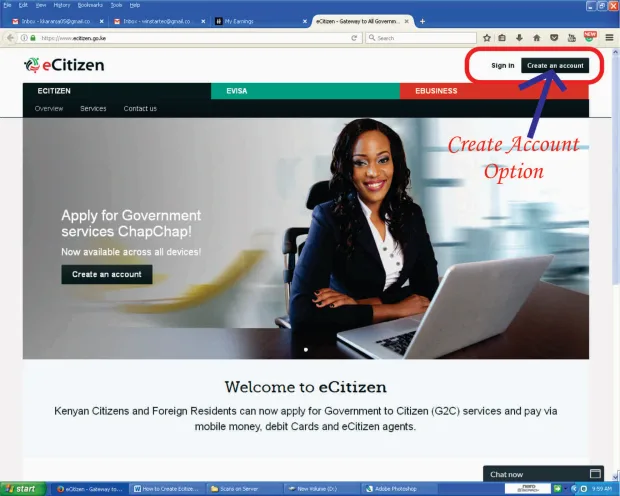Open New Volume (D:) taskbar item

coord(322,489)
